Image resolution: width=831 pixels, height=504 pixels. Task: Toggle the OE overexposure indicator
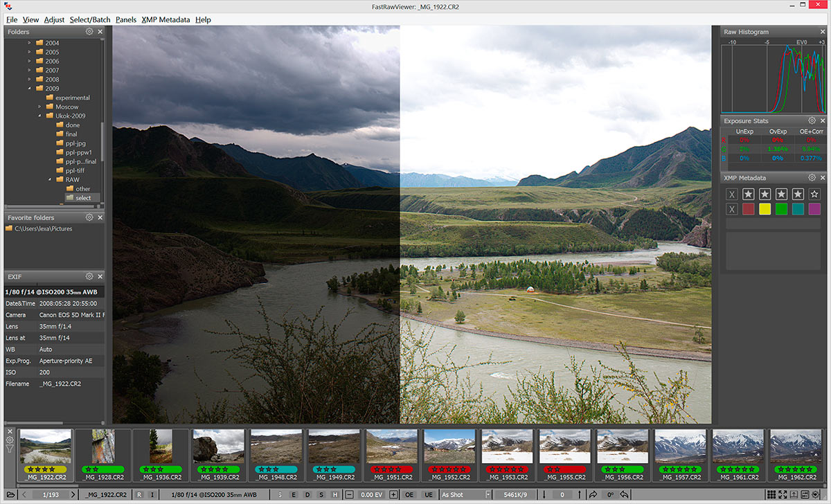click(x=409, y=494)
